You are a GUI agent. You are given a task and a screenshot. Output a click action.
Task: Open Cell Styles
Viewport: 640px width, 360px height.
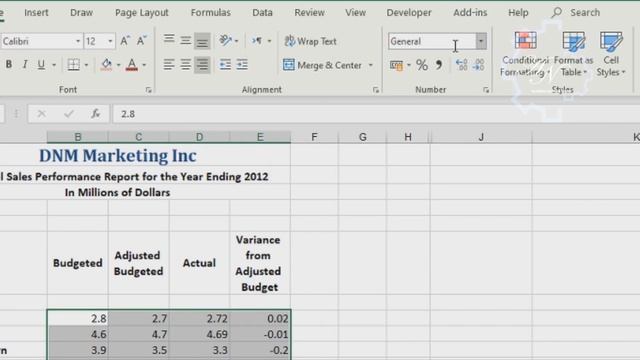click(611, 54)
